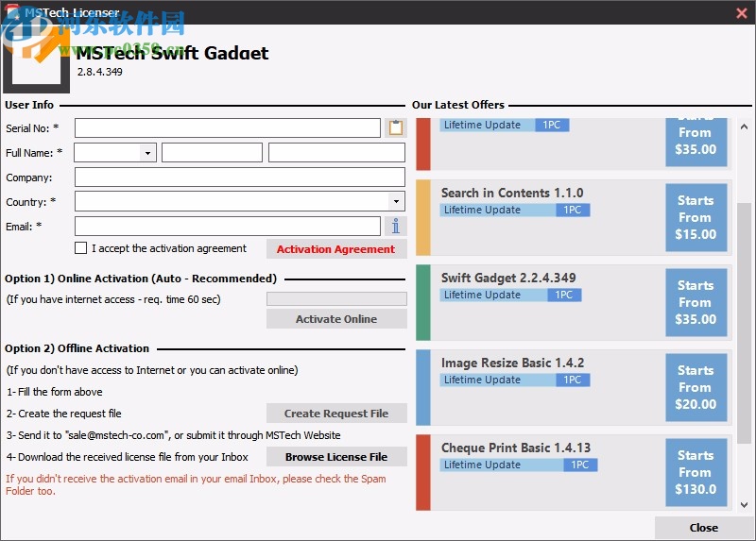Click the Starts From $20.00 price box

[x=696, y=387]
